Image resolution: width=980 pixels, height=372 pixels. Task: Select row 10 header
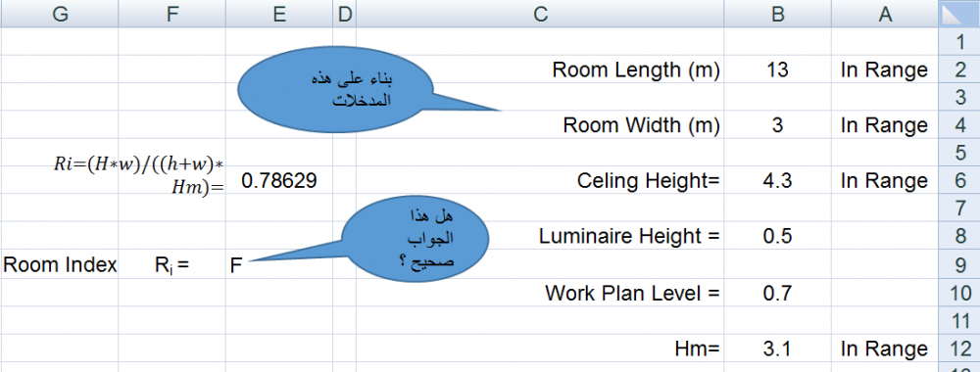(x=959, y=292)
